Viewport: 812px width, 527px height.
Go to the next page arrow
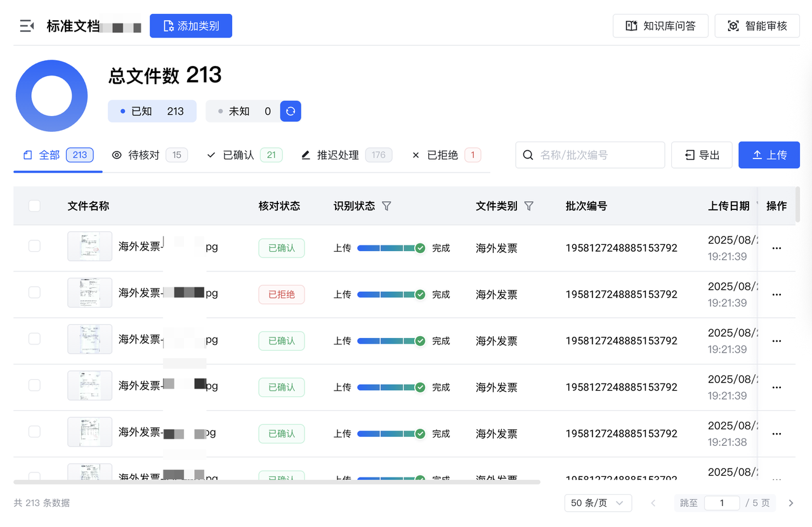(790, 503)
